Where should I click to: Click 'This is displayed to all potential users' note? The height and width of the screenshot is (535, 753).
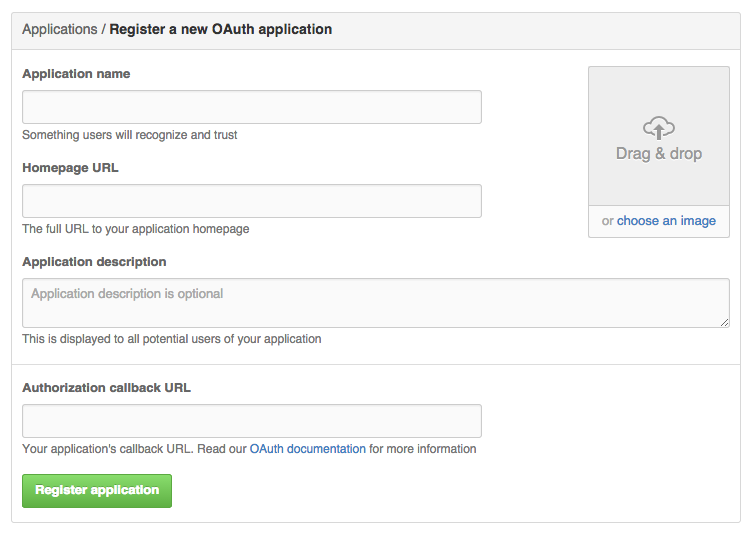(x=172, y=339)
